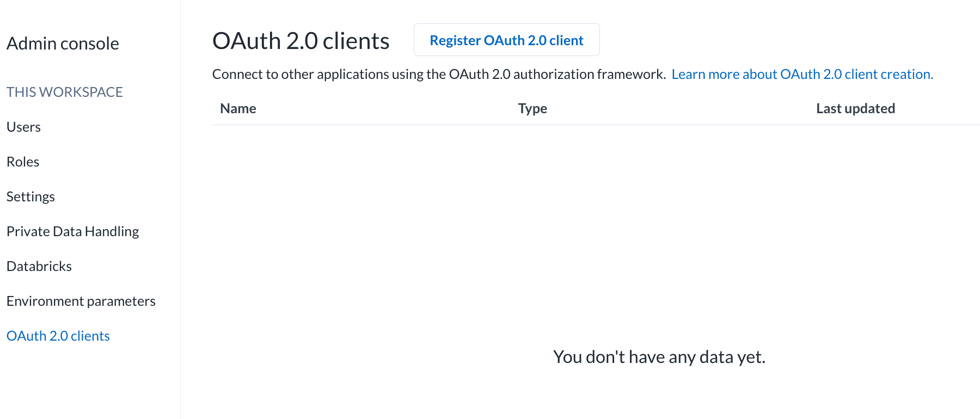Open workspace Settings from sidebar
The width and height of the screenshot is (980, 419).
(x=30, y=196)
